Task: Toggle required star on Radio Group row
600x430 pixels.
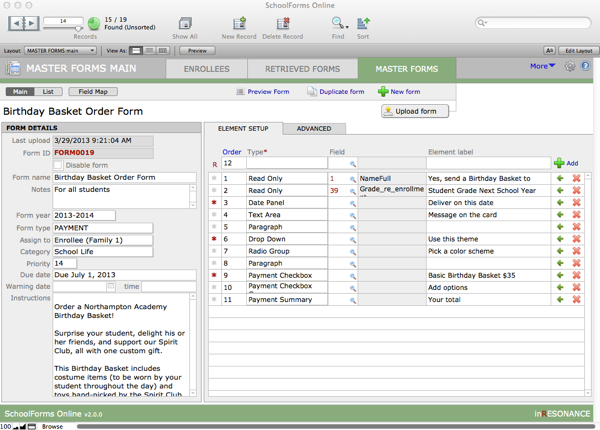Action: point(214,251)
